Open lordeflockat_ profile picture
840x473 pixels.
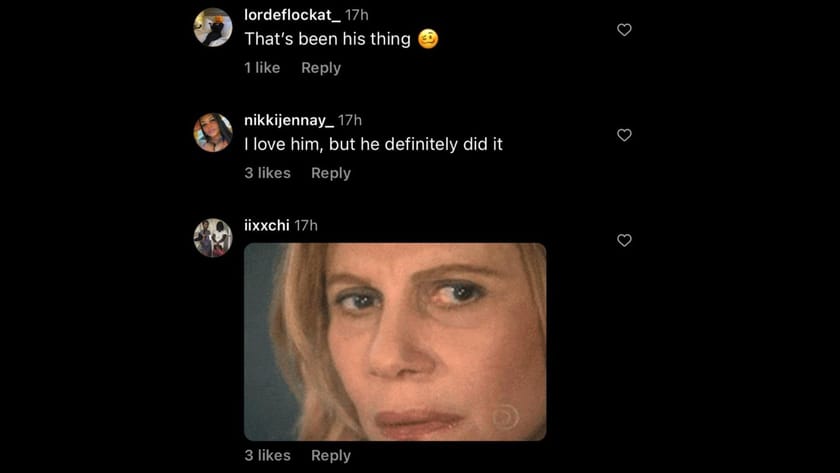pyautogui.click(x=213, y=27)
